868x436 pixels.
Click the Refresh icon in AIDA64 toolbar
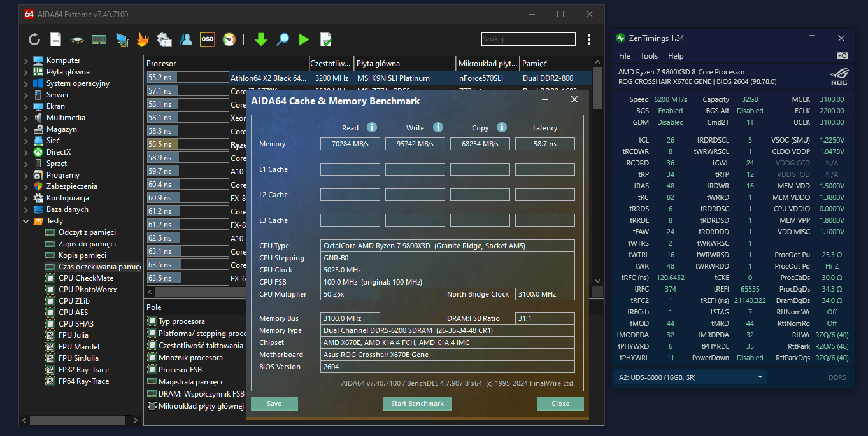click(x=34, y=39)
